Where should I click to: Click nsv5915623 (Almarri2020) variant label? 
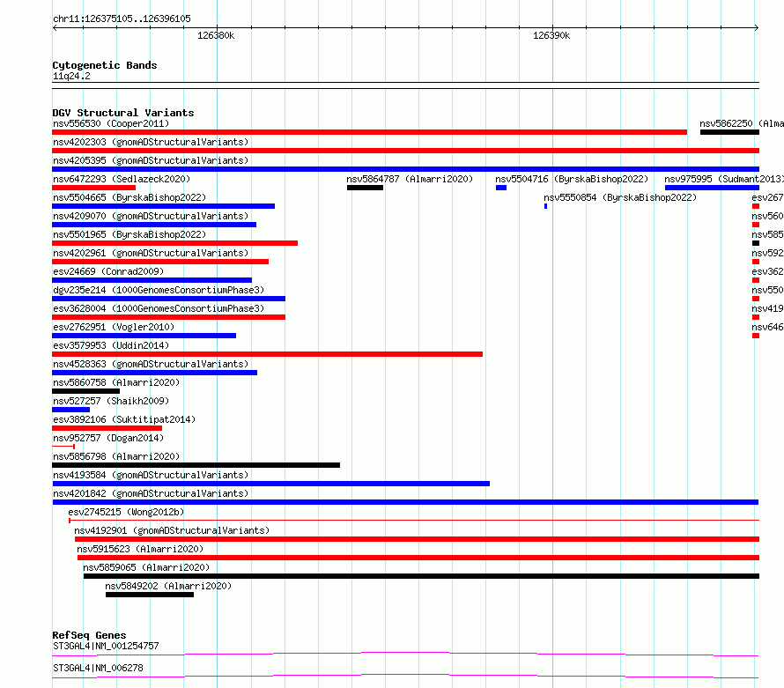pyautogui.click(x=140, y=549)
